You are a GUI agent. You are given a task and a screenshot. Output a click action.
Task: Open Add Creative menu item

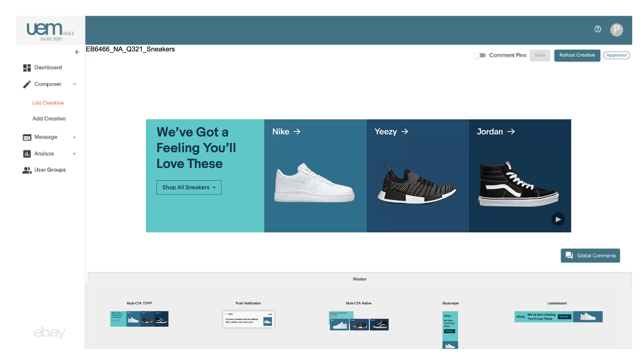point(49,119)
